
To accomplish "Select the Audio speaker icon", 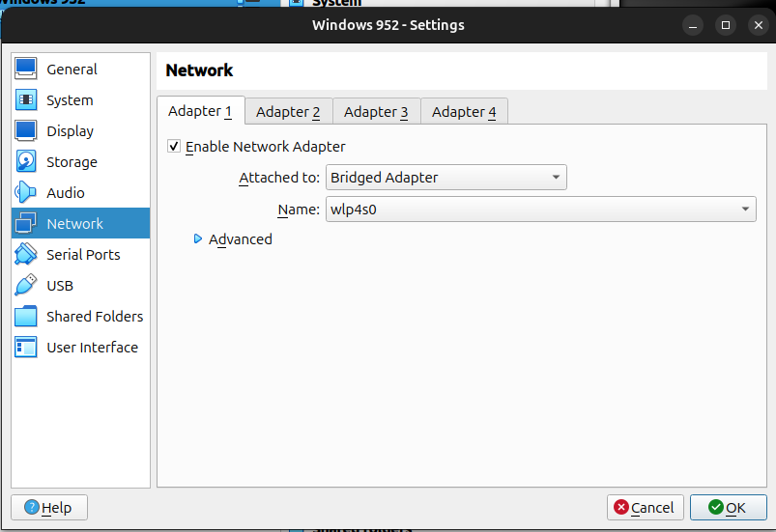I will pyautogui.click(x=26, y=192).
